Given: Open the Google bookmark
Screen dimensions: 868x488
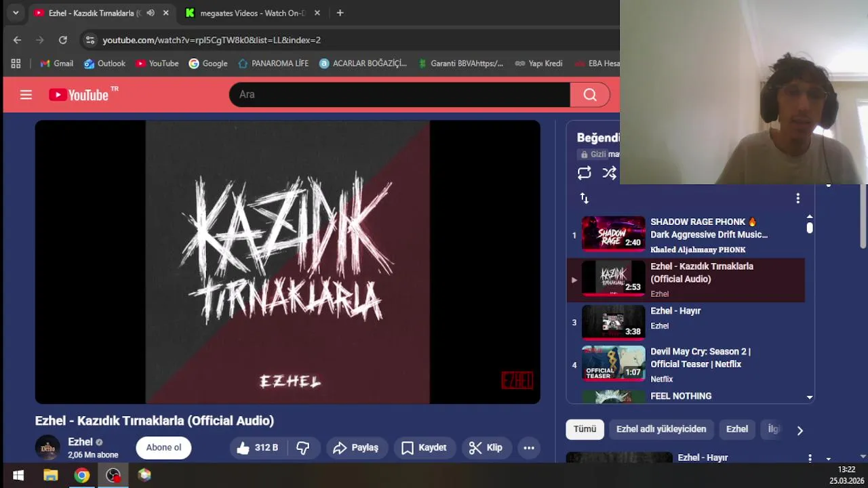Looking at the screenshot, I should tap(208, 64).
